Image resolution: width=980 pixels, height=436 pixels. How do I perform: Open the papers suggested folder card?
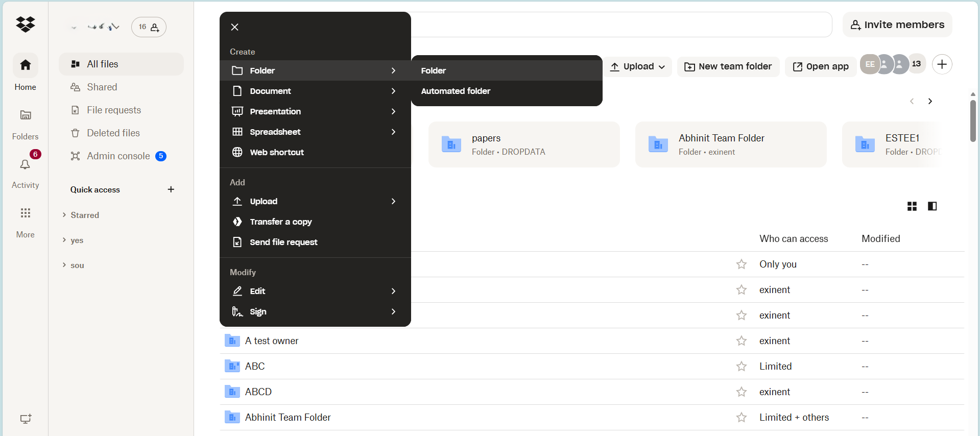pyautogui.click(x=524, y=144)
